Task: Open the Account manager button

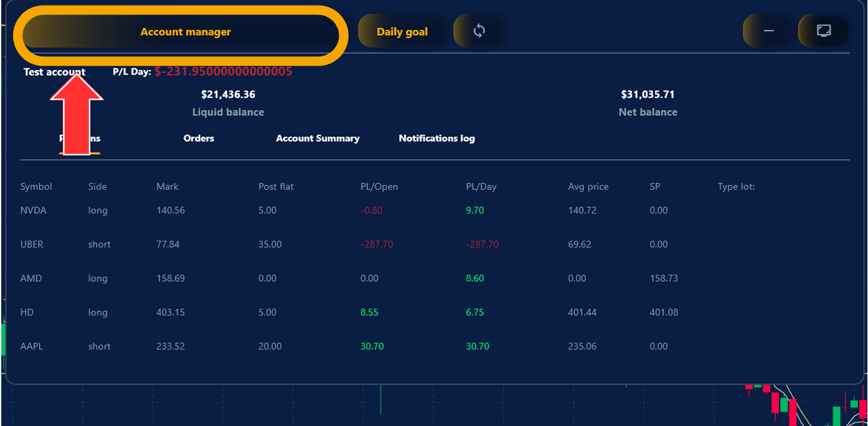Action: coord(185,33)
